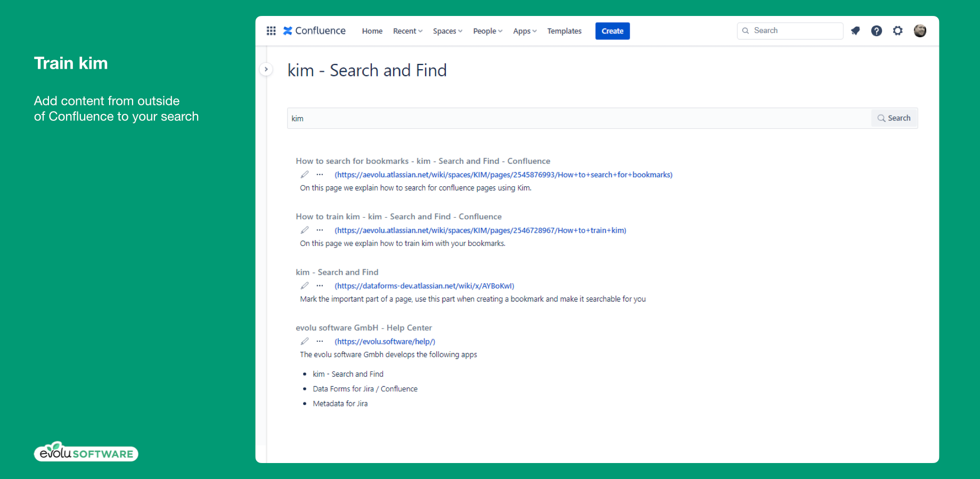This screenshot has height=479, width=980.
Task: Open the Spaces dropdown menu
Action: (x=447, y=31)
